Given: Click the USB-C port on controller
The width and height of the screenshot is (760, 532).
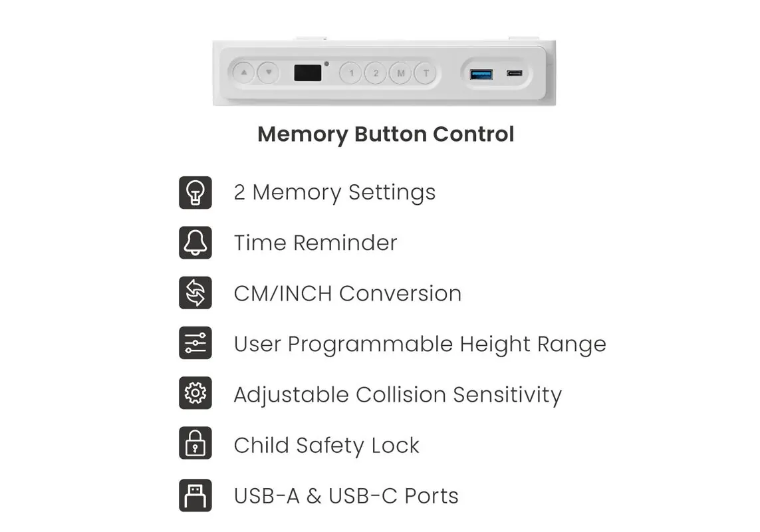Looking at the screenshot, I should tap(514, 73).
